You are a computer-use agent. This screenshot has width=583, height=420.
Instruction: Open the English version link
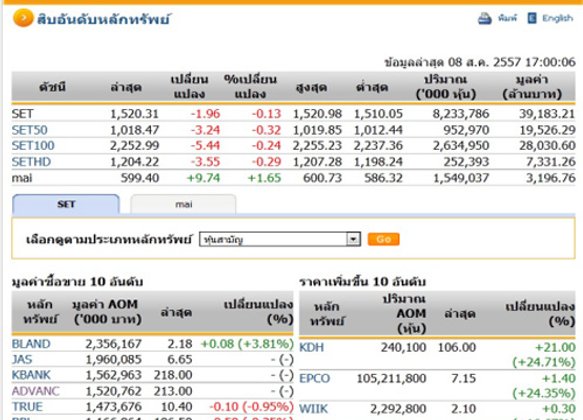point(557,18)
